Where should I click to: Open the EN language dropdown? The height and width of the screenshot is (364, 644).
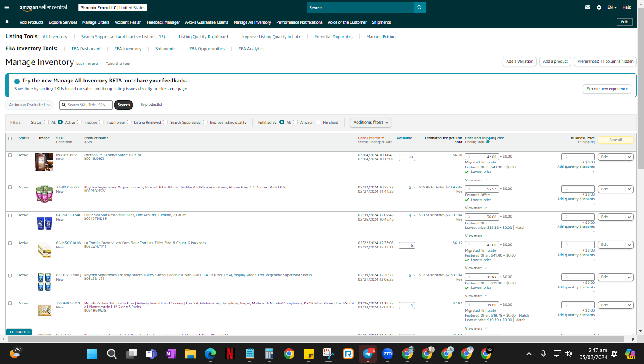pos(612,7)
